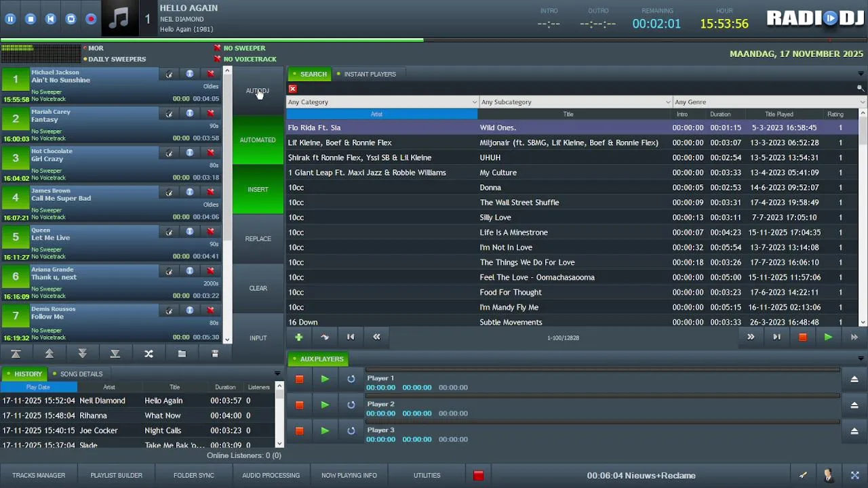Viewport: 868px width, 488px height.
Task: Move selected playlist item to top
Action: tap(16, 354)
